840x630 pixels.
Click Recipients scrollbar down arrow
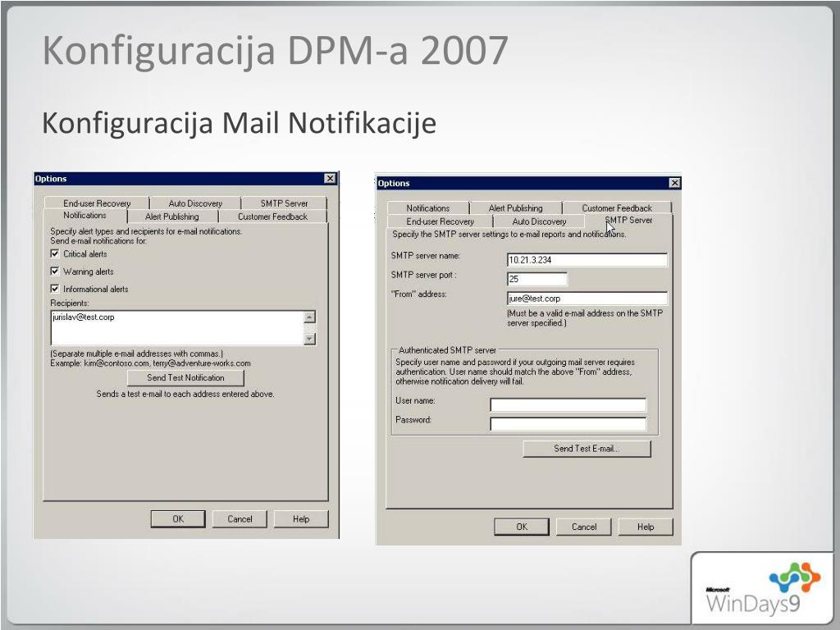pyautogui.click(x=309, y=339)
